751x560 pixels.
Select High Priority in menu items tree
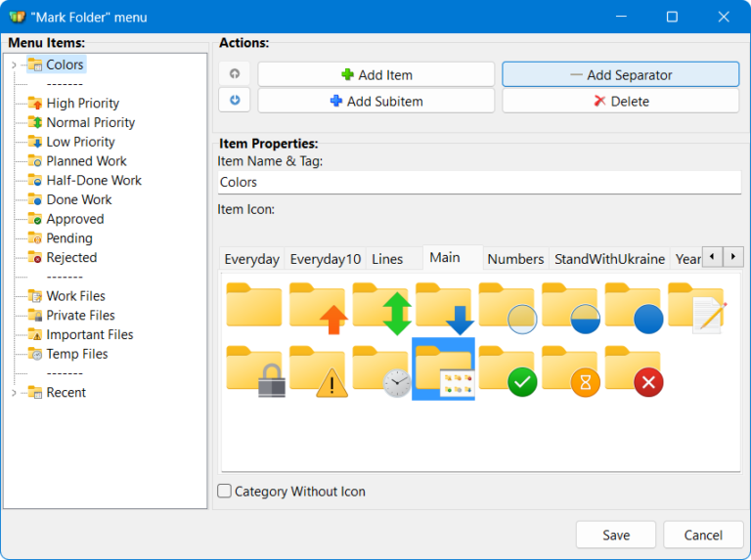coord(82,104)
